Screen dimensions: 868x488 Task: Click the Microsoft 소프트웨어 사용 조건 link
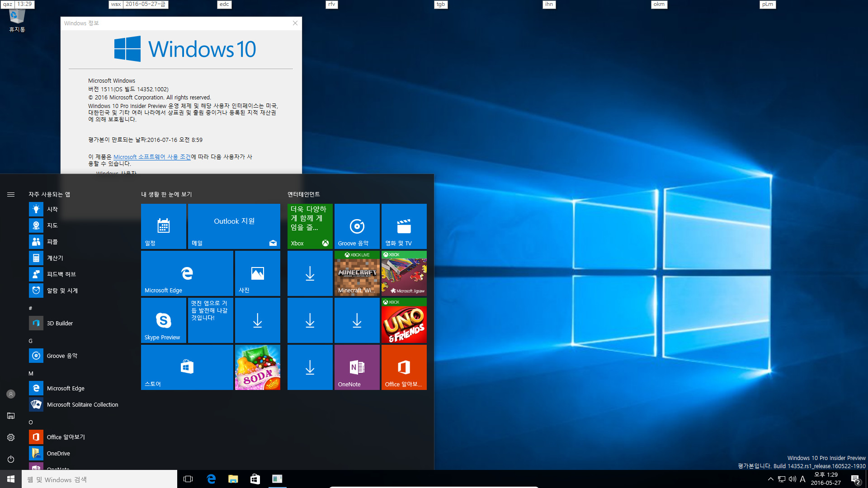152,157
